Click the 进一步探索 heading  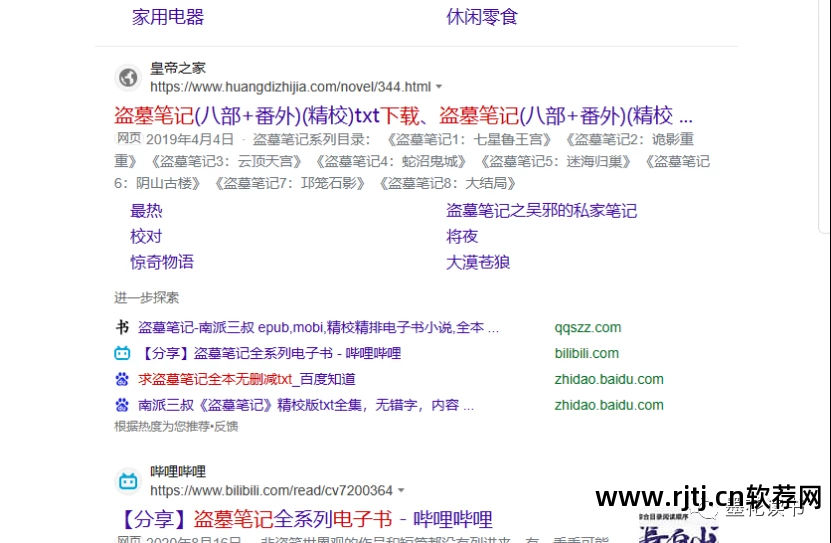(146, 298)
